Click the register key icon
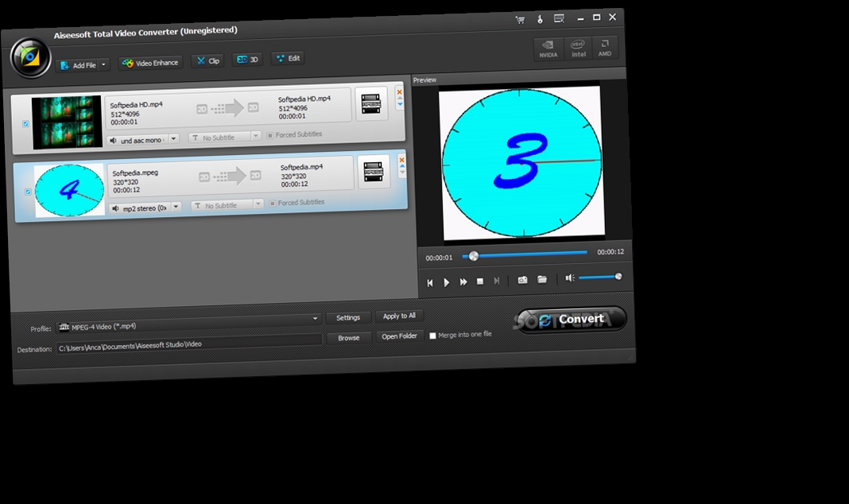This screenshot has height=504, width=849. pos(540,19)
